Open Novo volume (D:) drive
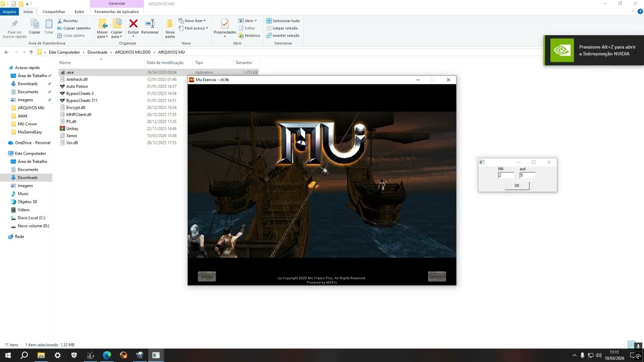The width and height of the screenshot is (644, 362). 33,226
